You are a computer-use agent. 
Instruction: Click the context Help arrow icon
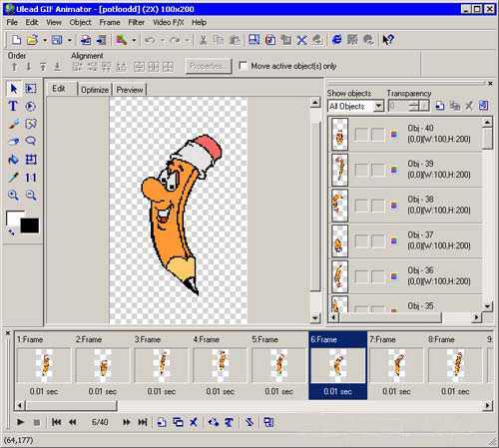pos(388,40)
